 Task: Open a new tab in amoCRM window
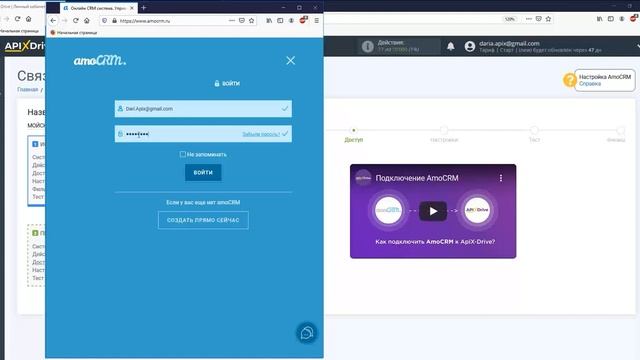(x=143, y=8)
